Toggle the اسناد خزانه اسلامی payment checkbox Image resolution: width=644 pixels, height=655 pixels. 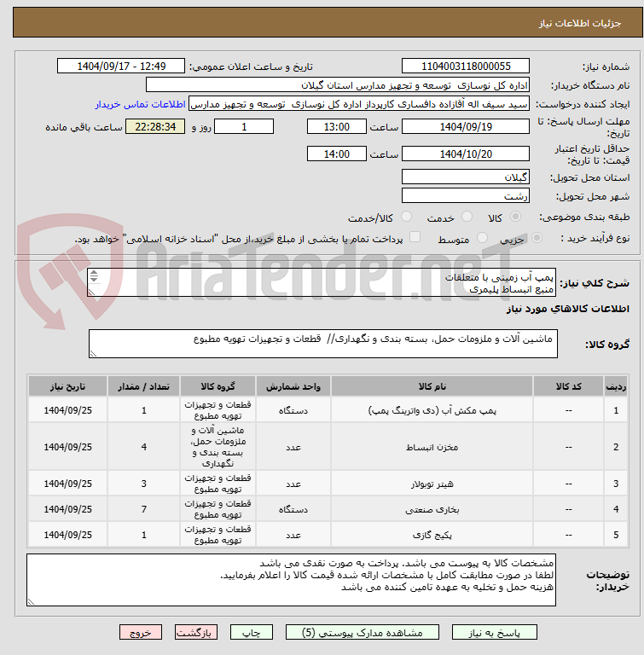(415, 237)
